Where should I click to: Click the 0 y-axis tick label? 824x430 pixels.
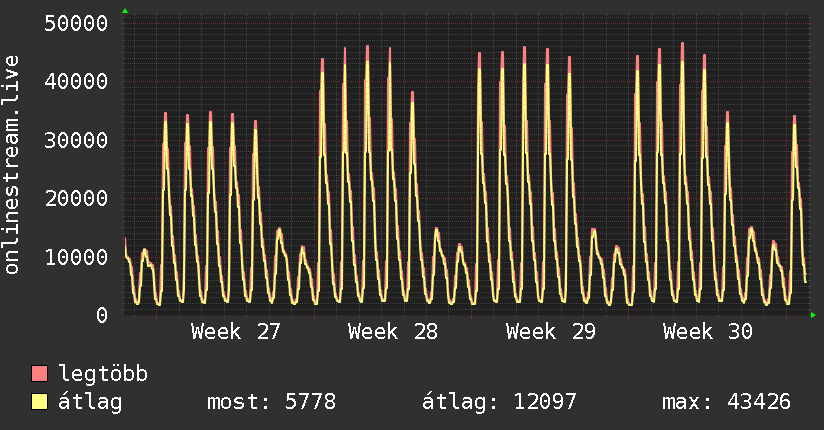pos(102,315)
